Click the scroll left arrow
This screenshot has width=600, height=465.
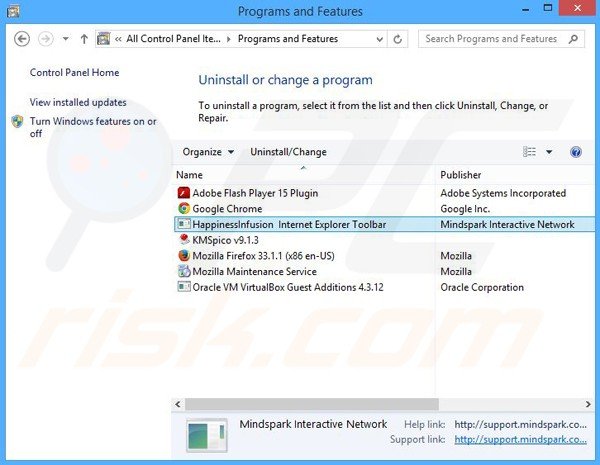[178, 404]
